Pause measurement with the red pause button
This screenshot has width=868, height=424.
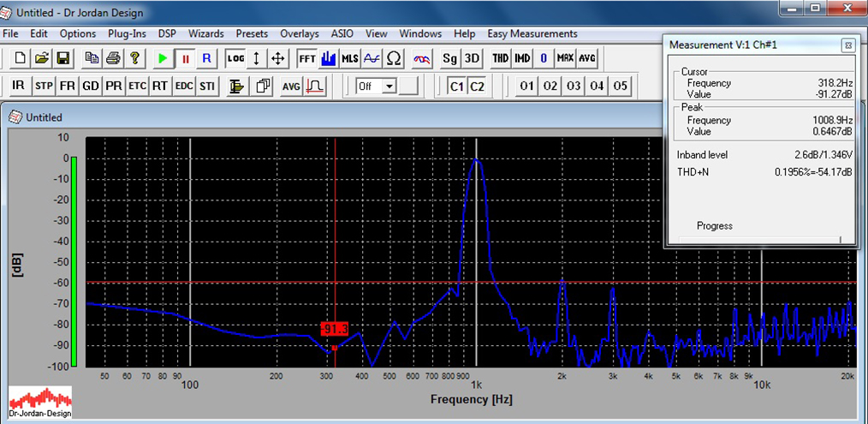pyautogui.click(x=185, y=58)
